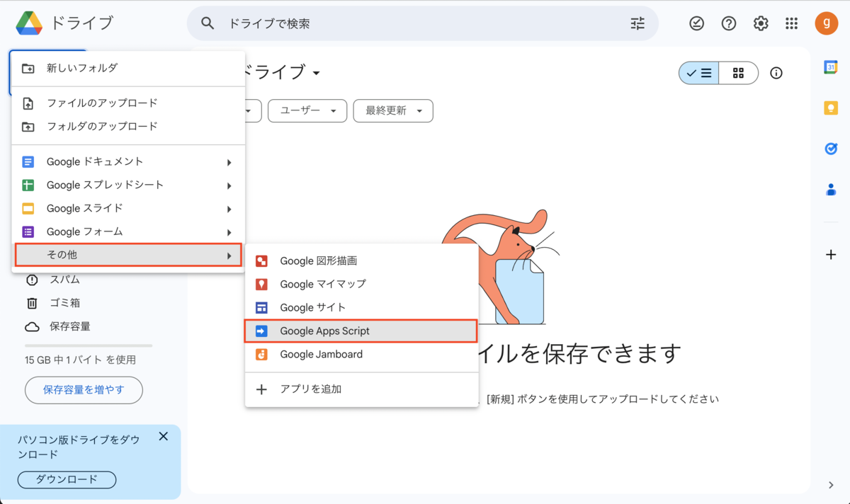This screenshot has width=850, height=504.
Task: Expand the Google スプレッドシート submenu arrow
Action: tap(229, 185)
